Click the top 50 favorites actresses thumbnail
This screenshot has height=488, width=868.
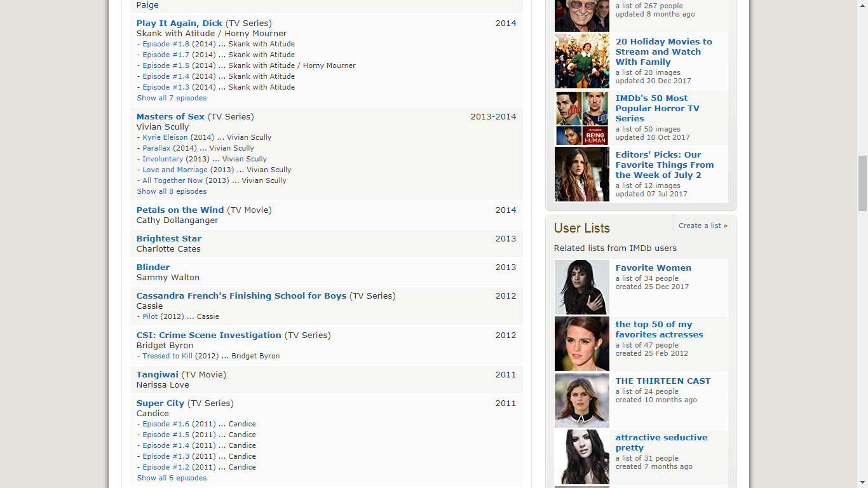click(x=582, y=344)
